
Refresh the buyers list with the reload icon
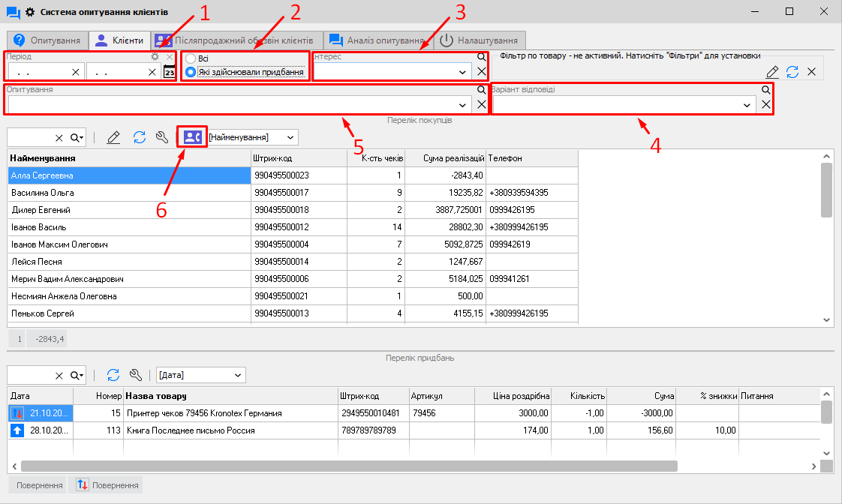(x=139, y=137)
